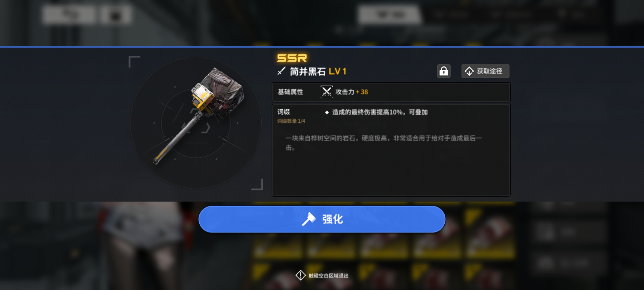Viewport: 644px width, 290px height.
Task: Click the 基础属性 base stats label
Action: coord(290,92)
